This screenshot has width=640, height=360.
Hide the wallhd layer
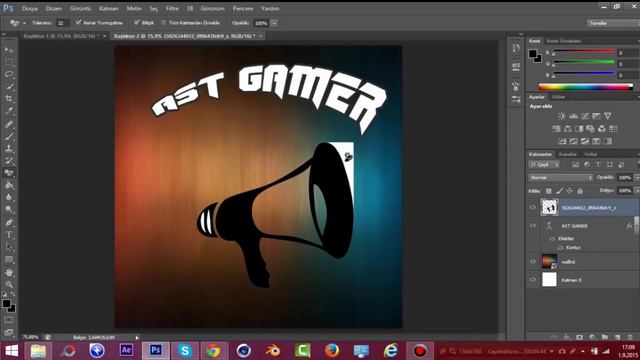click(x=533, y=262)
